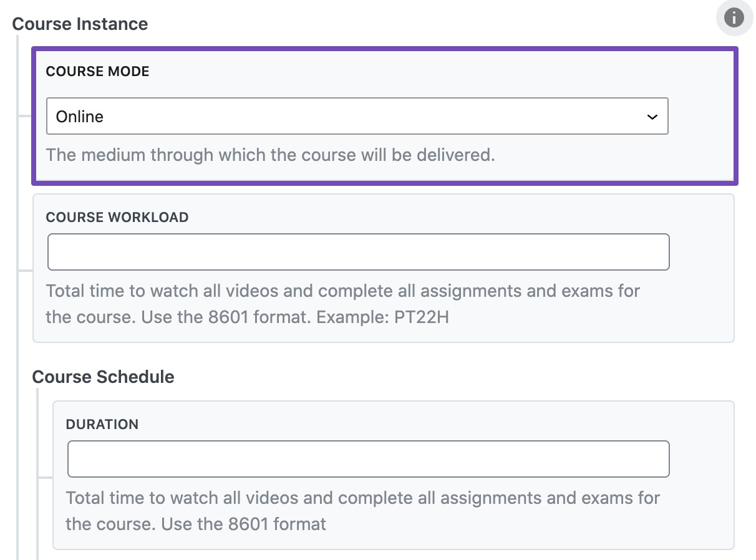Viewport: 756px width, 560px height.
Task: Select the 'Online' value in Course Mode
Action: pyautogui.click(x=80, y=117)
